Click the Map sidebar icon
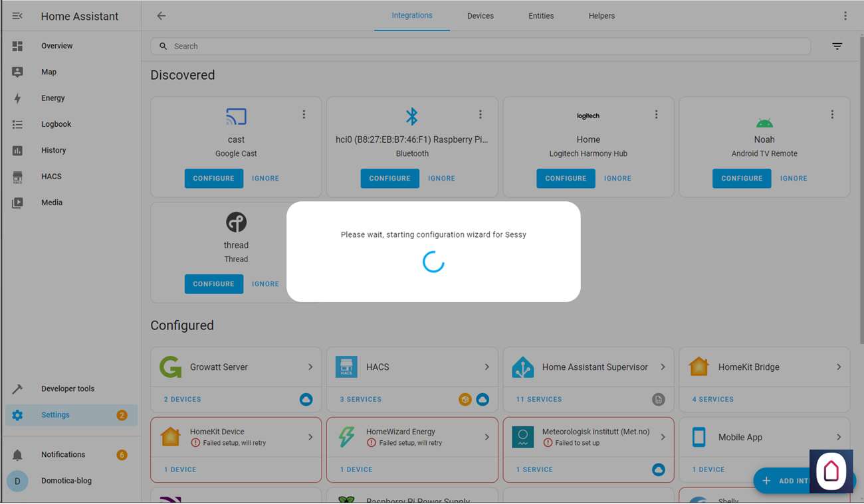864x504 pixels. point(17,72)
